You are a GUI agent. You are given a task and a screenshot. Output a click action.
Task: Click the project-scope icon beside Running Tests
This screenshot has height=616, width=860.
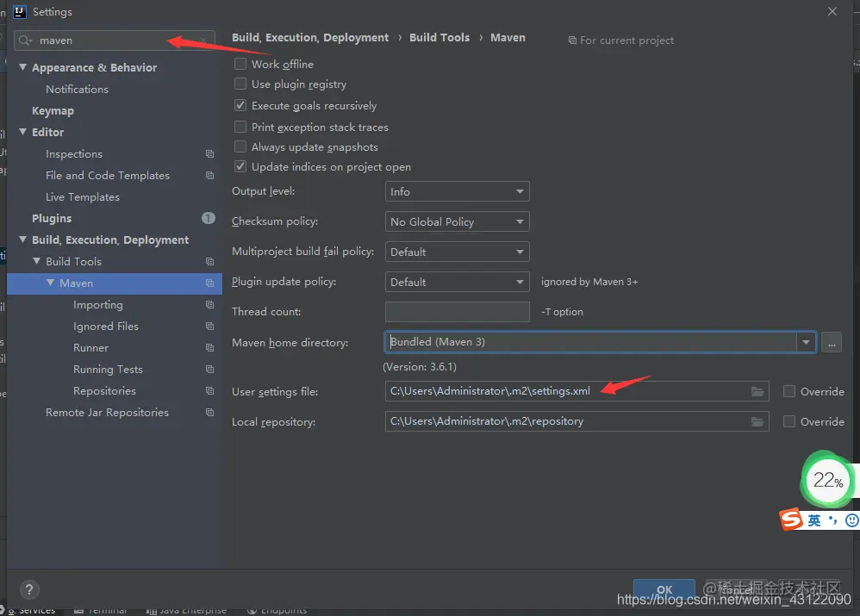[209, 369]
